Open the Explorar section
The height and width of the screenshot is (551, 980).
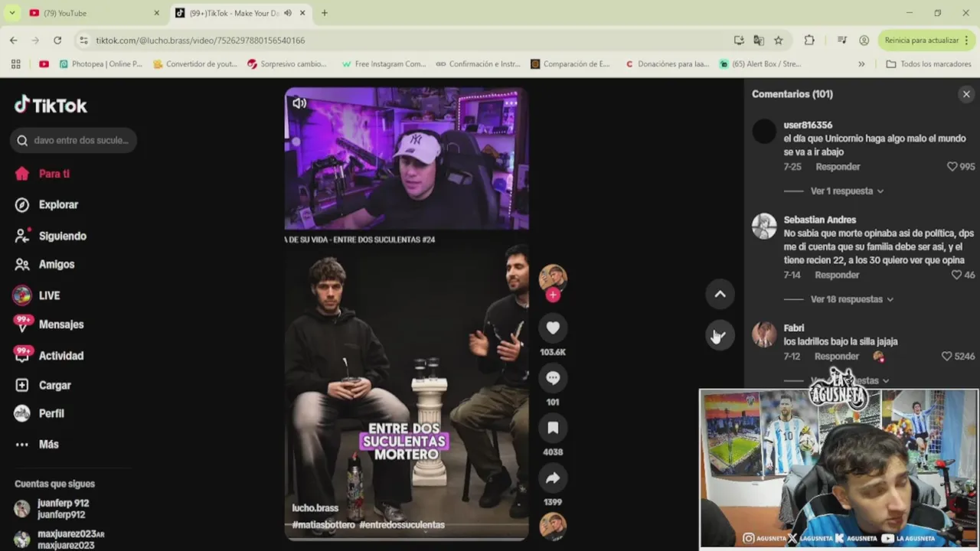[x=47, y=205]
